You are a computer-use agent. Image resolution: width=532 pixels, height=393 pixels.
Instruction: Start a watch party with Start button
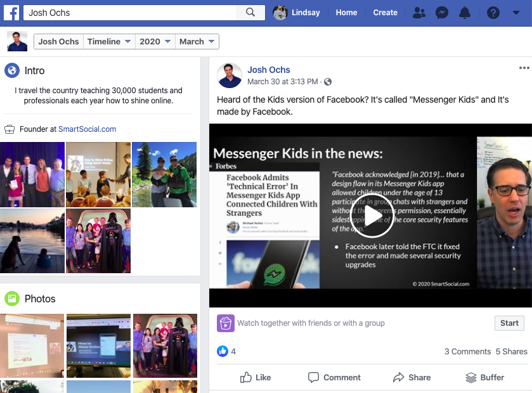point(509,323)
